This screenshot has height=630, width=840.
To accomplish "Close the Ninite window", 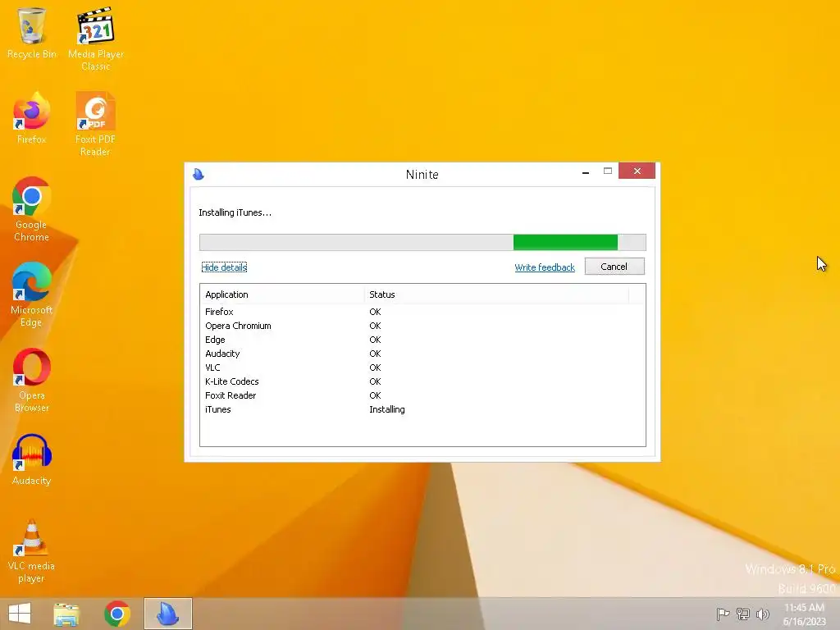I will 637,171.
